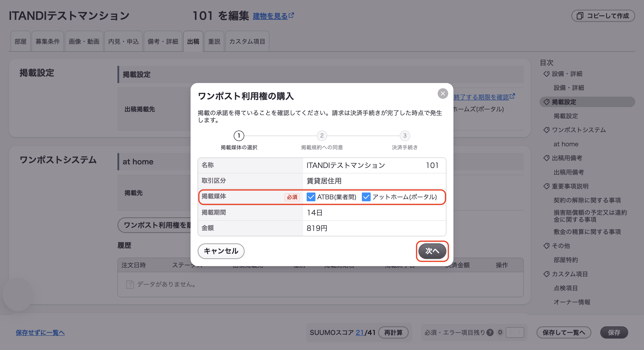Click the 再計算 button

[x=393, y=332]
